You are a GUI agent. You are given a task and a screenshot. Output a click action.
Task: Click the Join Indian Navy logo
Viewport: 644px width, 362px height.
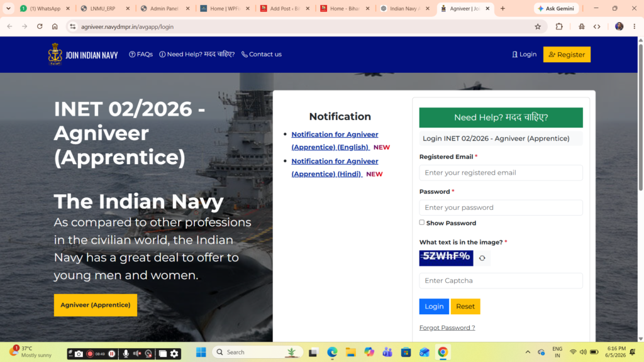pos(83,54)
